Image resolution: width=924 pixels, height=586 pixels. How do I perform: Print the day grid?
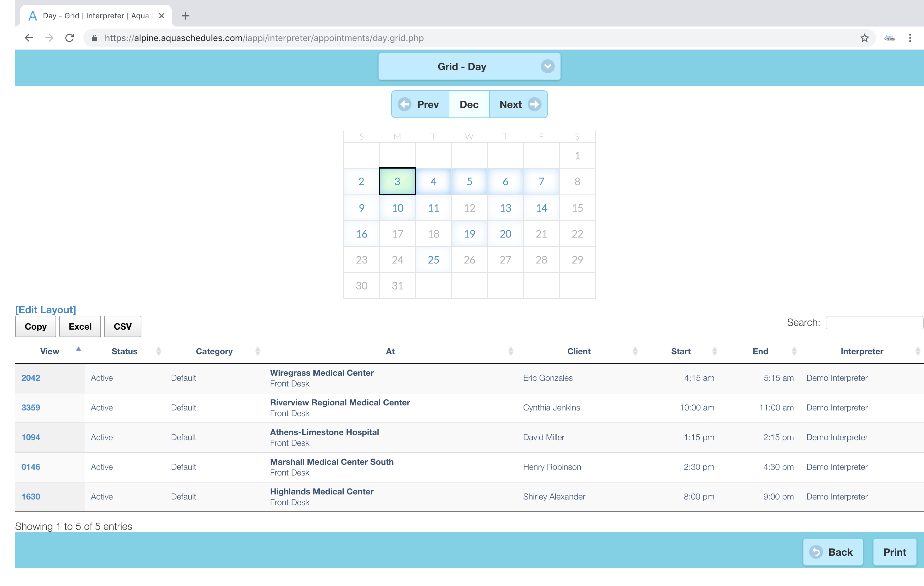click(x=894, y=552)
